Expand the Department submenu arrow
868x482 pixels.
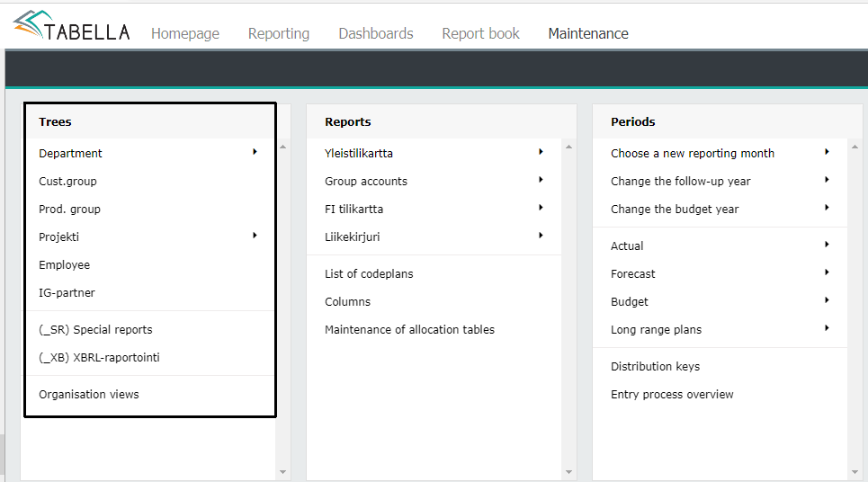(x=255, y=152)
